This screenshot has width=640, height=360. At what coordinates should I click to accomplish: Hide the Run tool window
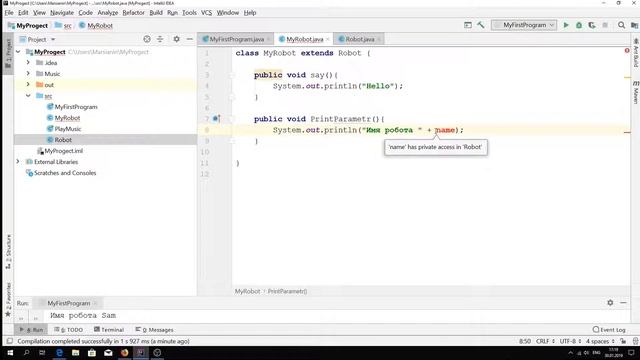623,302
